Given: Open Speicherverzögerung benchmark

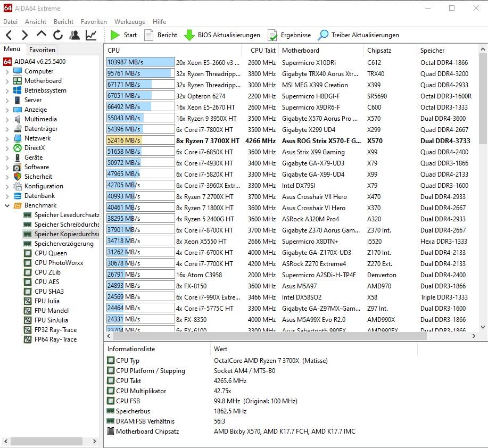Looking at the screenshot, I should [59, 244].
